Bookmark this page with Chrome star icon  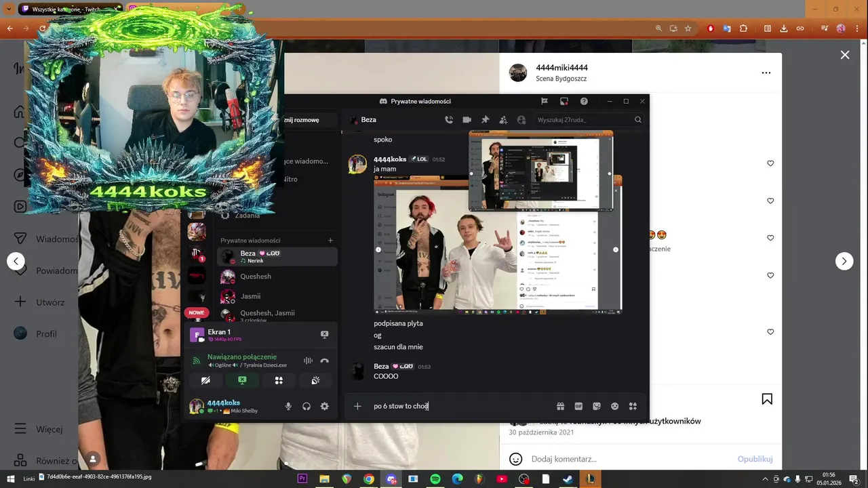688,28
